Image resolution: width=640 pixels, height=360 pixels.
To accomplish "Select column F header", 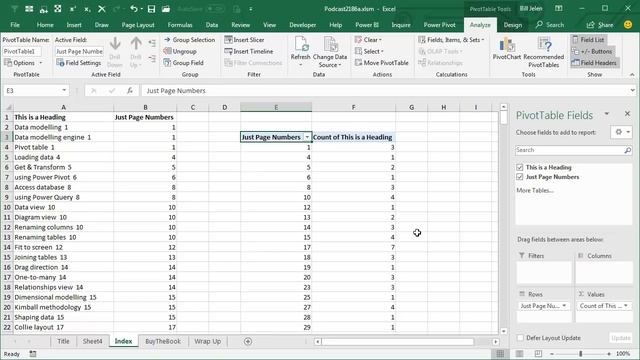I will pos(353,107).
